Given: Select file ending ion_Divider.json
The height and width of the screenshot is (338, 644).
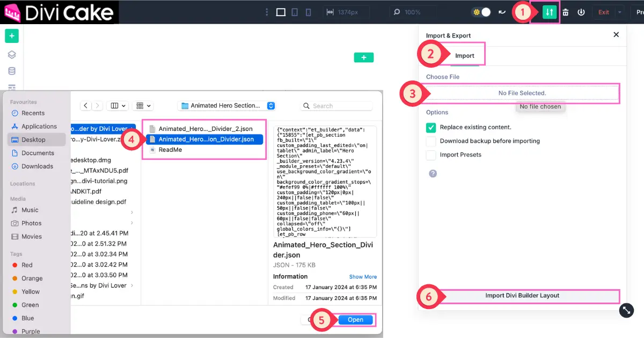Looking at the screenshot, I should pos(204,139).
